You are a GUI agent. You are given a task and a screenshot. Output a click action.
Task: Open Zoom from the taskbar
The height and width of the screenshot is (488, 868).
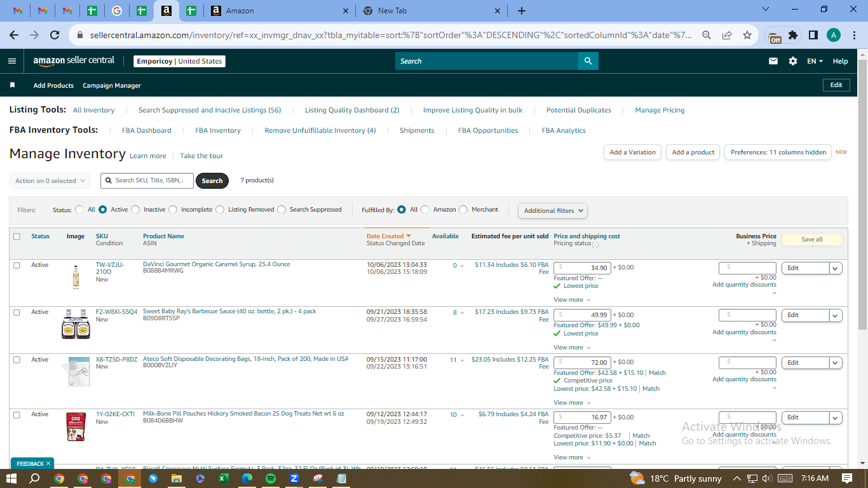pyautogui.click(x=294, y=478)
